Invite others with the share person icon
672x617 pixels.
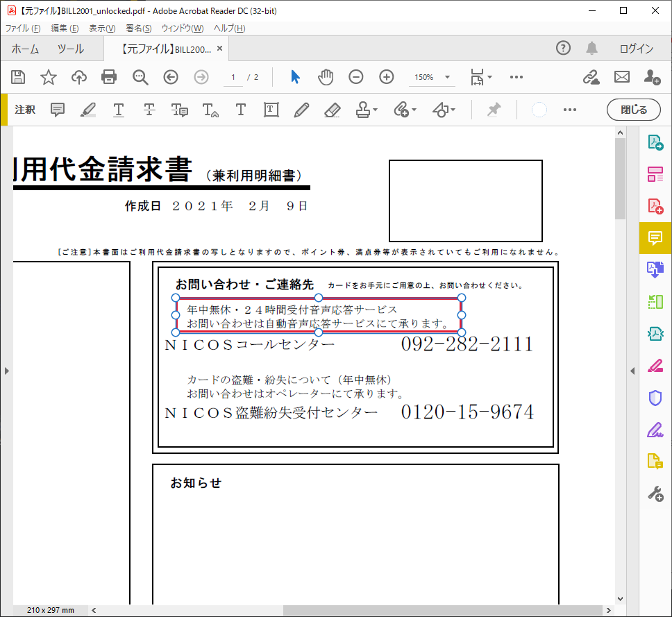[x=653, y=77]
